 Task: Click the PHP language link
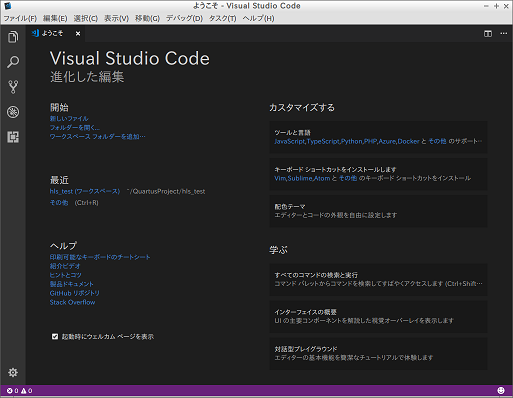(x=370, y=141)
